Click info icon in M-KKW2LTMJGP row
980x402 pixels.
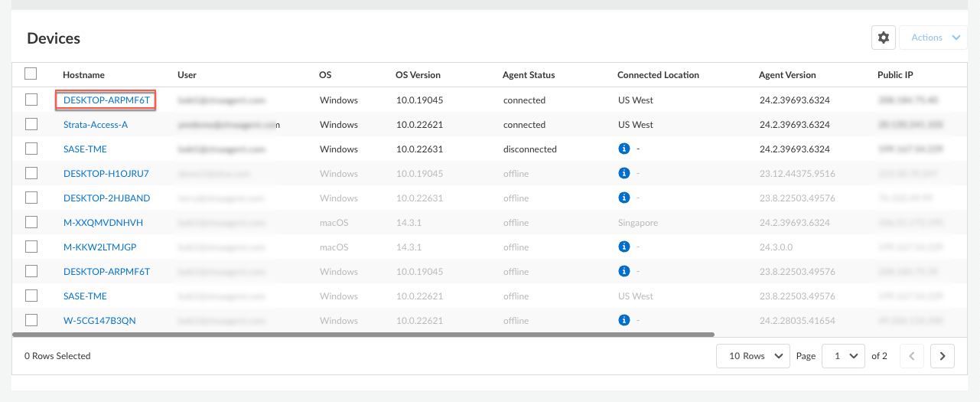coord(623,247)
